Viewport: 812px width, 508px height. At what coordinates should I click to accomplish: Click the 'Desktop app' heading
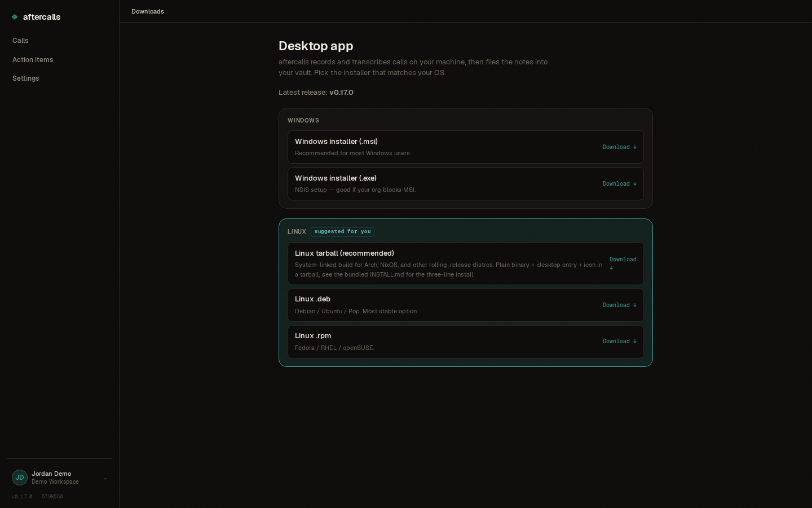pos(316,46)
